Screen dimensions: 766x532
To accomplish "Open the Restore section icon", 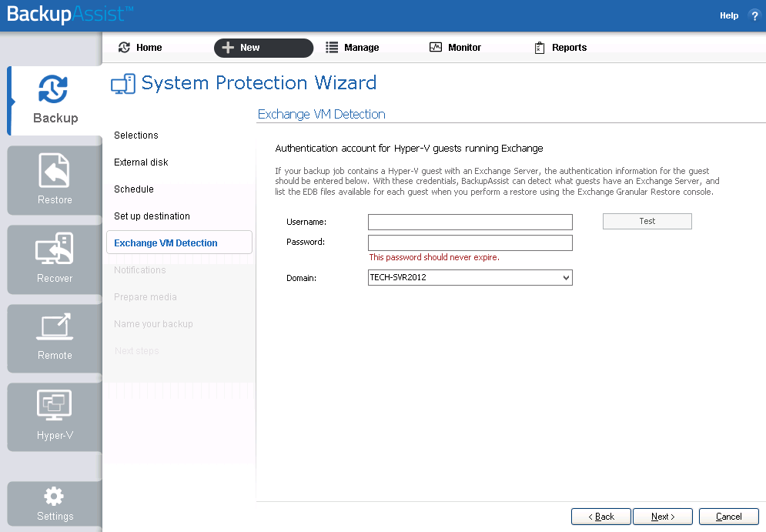I will 54,170.
